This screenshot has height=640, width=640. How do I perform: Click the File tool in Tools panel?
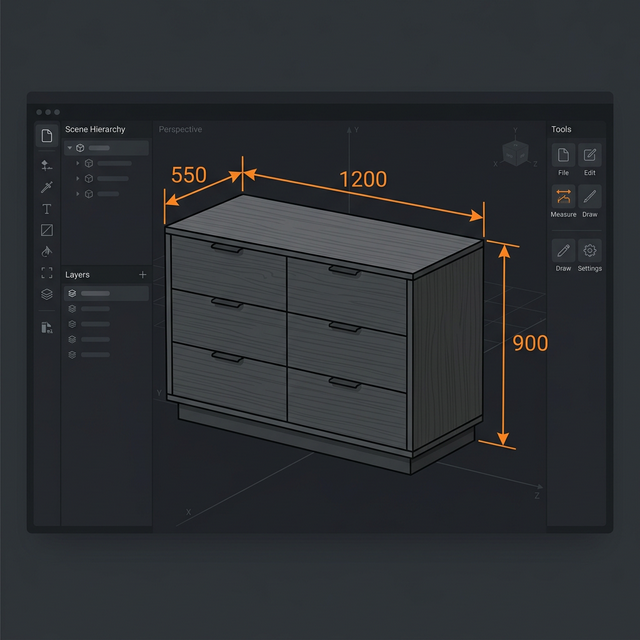563,155
